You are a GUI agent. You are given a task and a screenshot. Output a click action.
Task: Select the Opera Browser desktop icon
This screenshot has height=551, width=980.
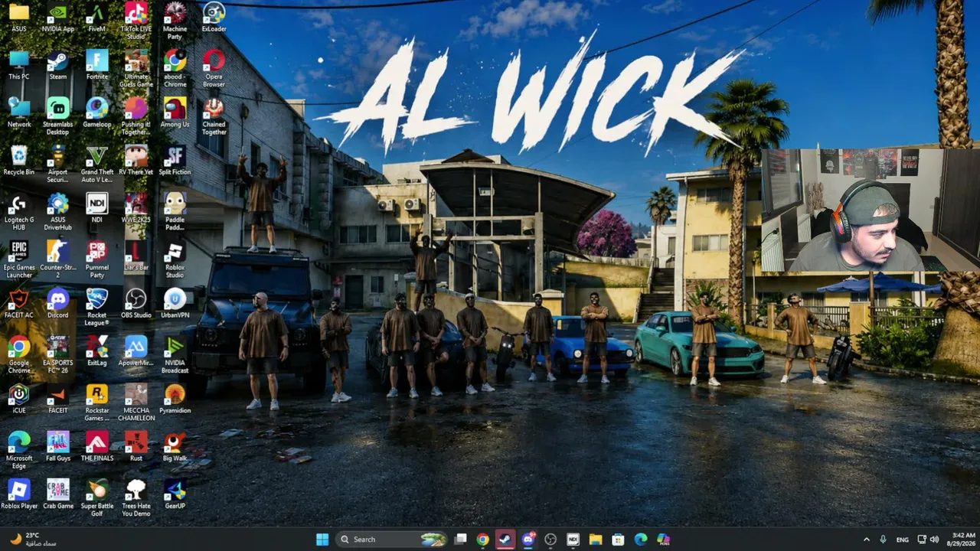[214, 69]
